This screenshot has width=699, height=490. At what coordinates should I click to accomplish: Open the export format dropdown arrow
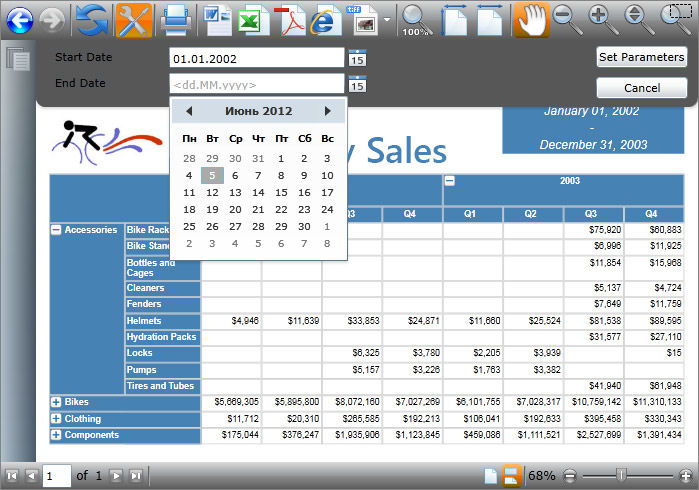pos(387,20)
